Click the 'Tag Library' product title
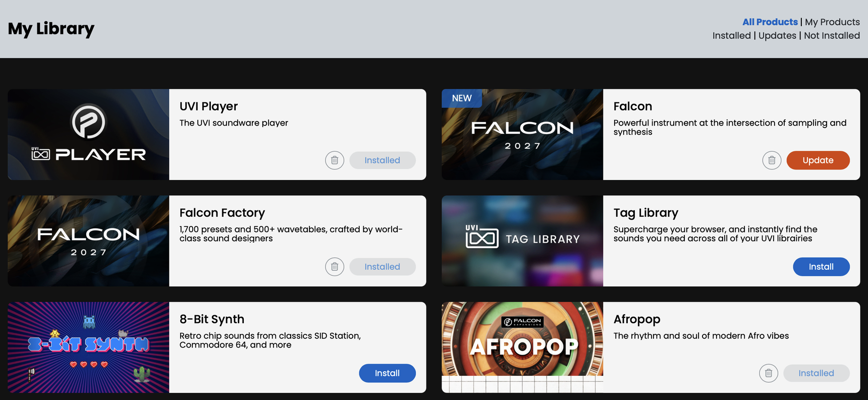Screen dimensions: 868x400 [x=646, y=213]
